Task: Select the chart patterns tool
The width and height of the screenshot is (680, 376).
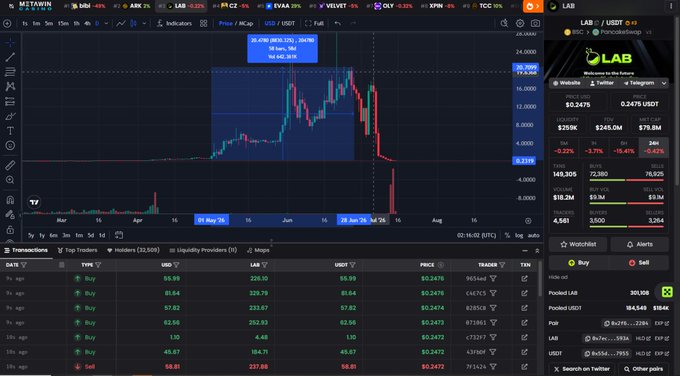Action: click(10, 86)
